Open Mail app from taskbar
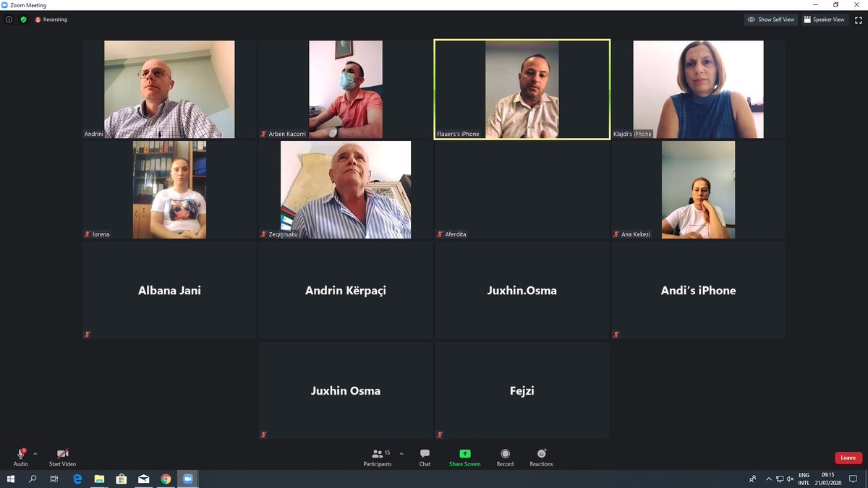 [x=144, y=479]
